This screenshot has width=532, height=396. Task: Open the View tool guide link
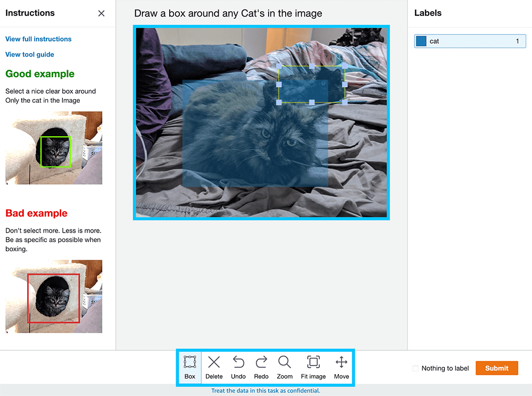pos(30,54)
